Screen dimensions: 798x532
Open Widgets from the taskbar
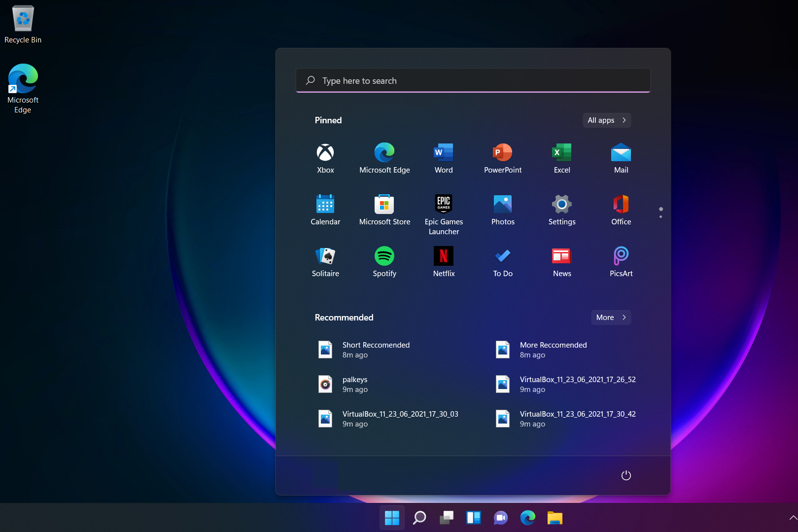(474, 518)
